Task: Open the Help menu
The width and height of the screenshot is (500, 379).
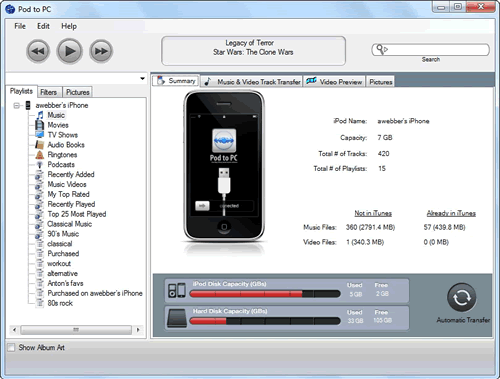Action: (69, 26)
